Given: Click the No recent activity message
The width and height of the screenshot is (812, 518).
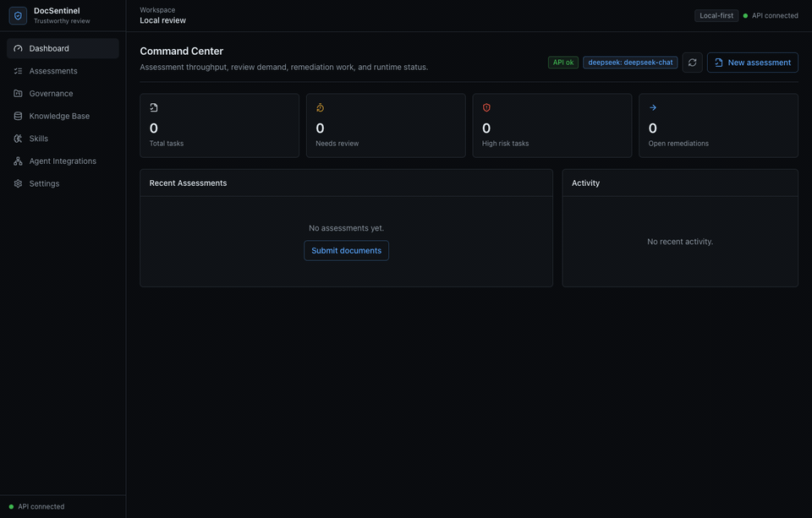Looking at the screenshot, I should click(680, 242).
